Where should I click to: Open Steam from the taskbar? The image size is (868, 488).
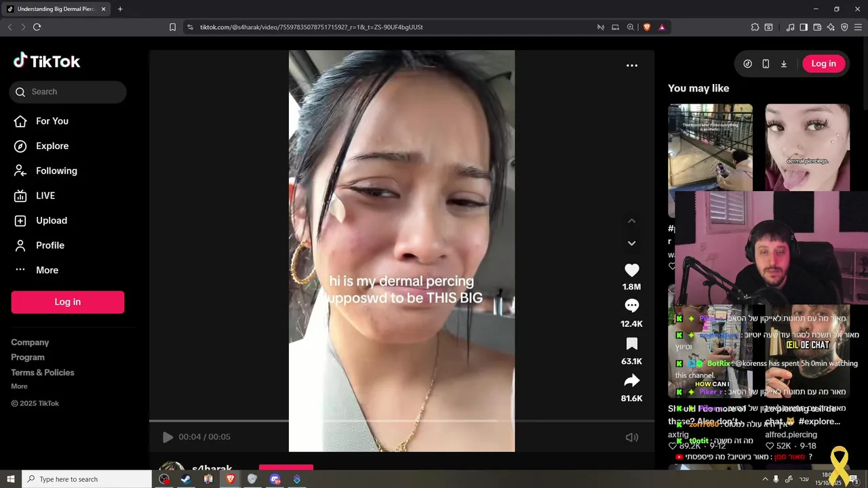[186, 479]
